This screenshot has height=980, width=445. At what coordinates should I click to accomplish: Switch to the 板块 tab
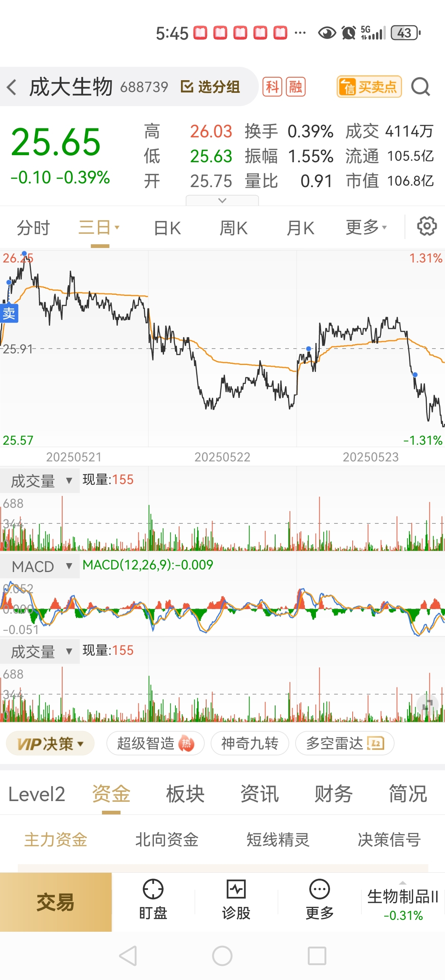(185, 794)
